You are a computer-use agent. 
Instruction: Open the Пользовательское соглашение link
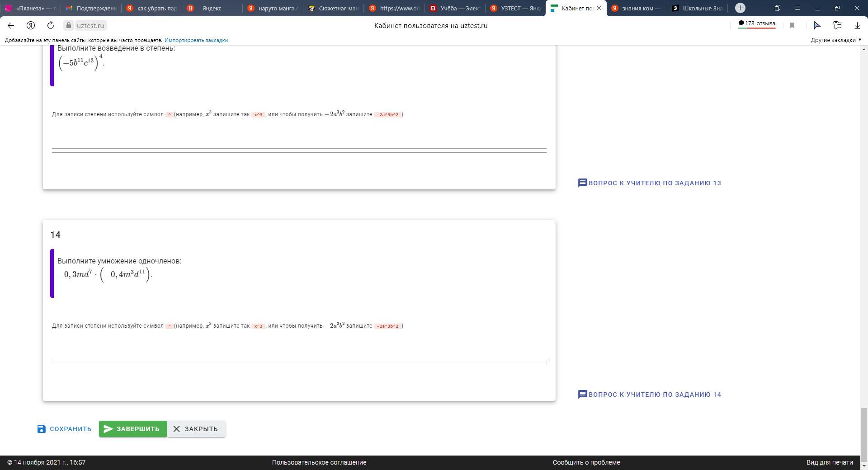coord(319,462)
